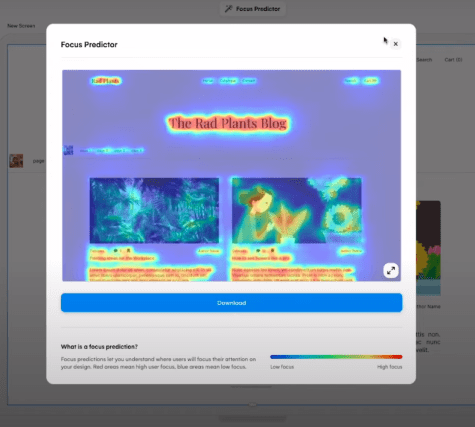Viewport: 475px width, 427px height.
Task: Click the Rad Plants logo in heatmap
Action: [106, 81]
